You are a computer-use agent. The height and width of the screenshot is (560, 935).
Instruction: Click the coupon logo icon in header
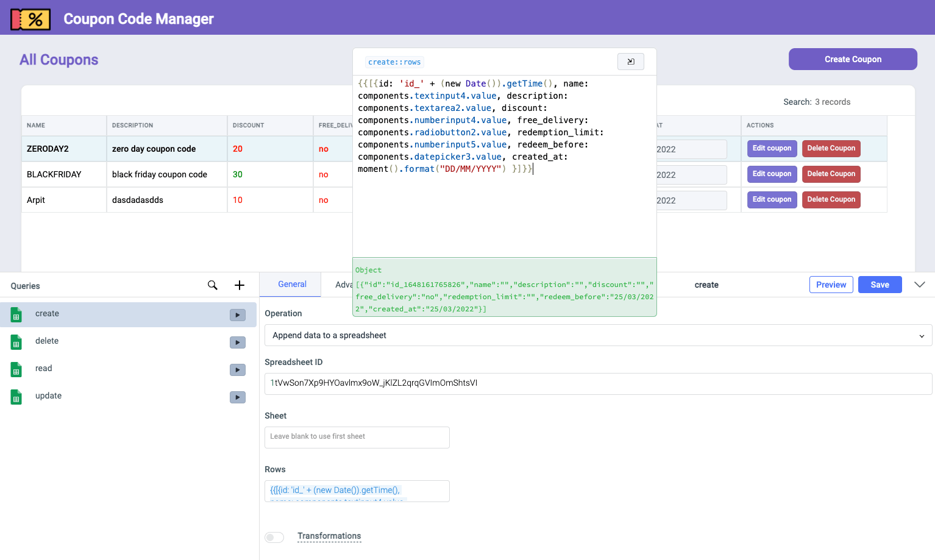[30, 19]
